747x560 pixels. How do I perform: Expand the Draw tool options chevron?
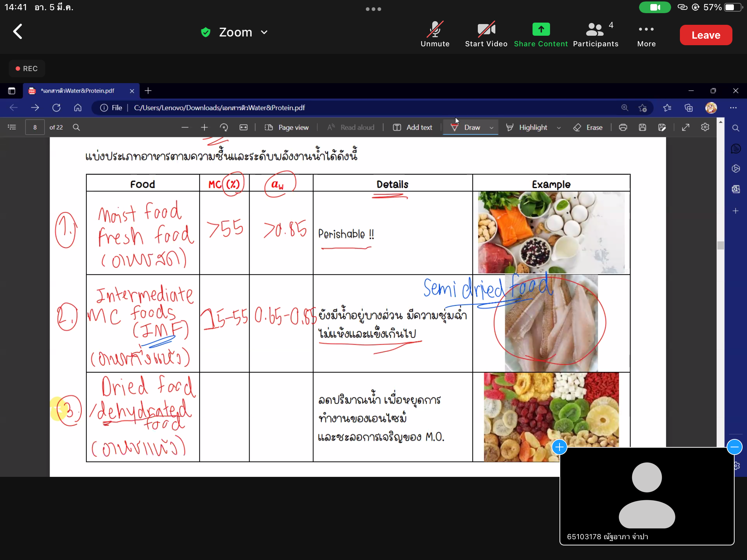pos(491,128)
